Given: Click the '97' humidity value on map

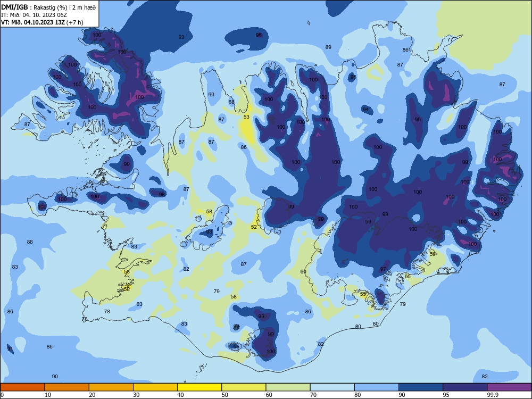Looking at the screenshot, I should 383,269.
